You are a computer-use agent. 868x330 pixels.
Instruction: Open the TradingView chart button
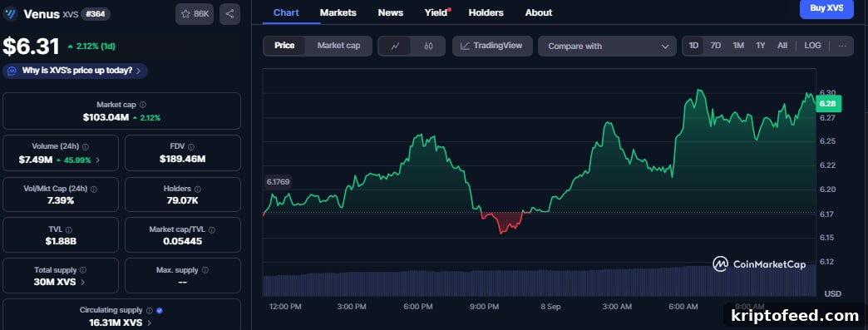(x=492, y=46)
